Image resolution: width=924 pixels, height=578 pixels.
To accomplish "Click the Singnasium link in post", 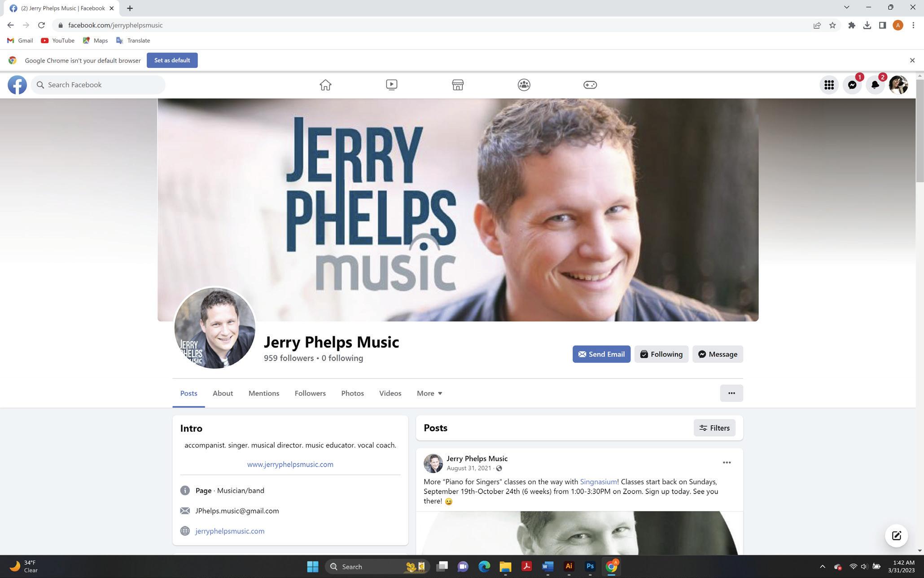I will point(598,482).
